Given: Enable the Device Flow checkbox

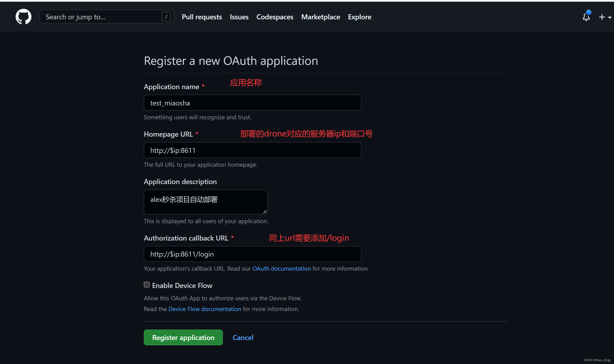Looking at the screenshot, I should [147, 284].
